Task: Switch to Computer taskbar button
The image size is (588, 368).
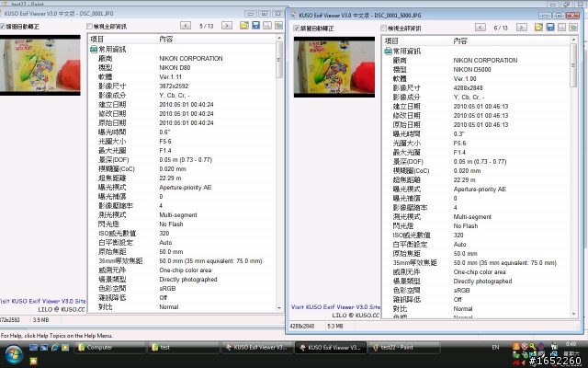Action: (x=110, y=348)
